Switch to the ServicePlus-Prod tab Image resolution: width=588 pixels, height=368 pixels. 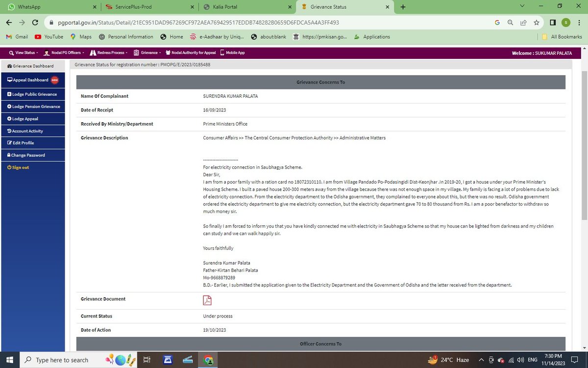[x=149, y=7]
